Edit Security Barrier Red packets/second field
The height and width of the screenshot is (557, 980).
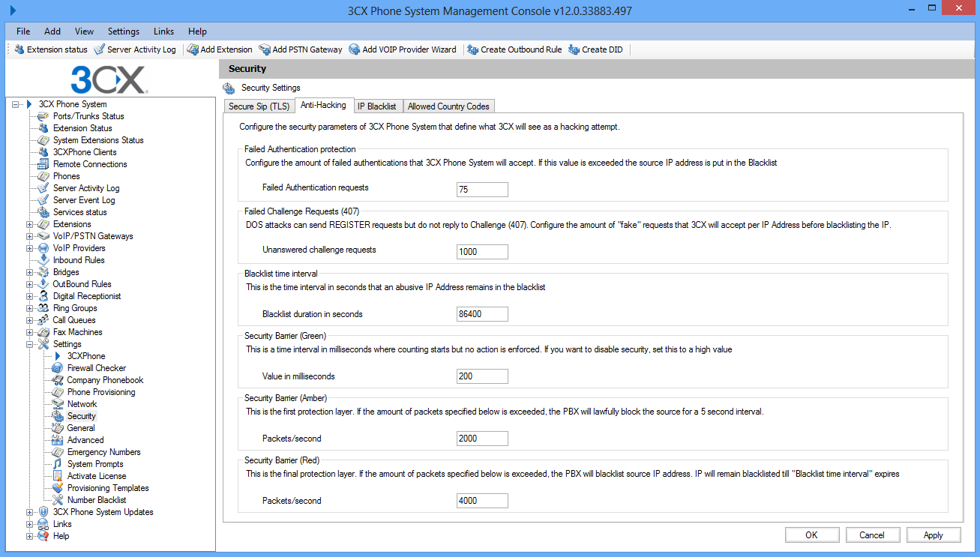[x=482, y=501]
